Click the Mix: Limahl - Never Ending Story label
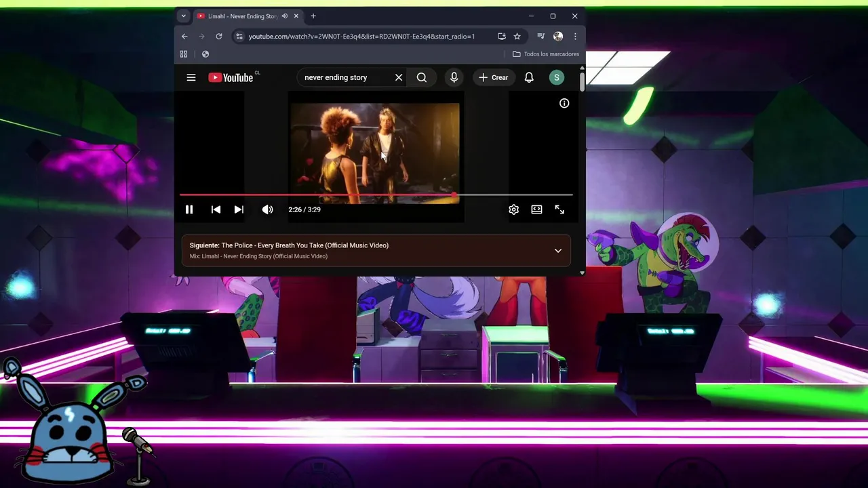Image resolution: width=868 pixels, height=488 pixels. (258, 256)
